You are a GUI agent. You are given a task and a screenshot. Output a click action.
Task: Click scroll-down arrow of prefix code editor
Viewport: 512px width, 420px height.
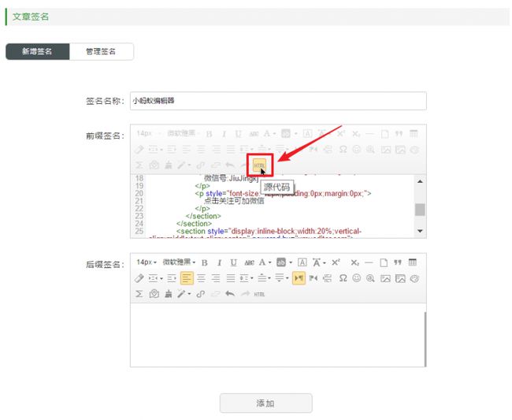click(x=420, y=231)
